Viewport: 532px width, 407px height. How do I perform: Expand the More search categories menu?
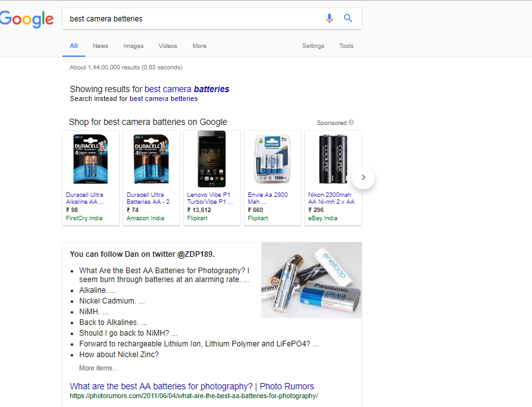(x=199, y=46)
